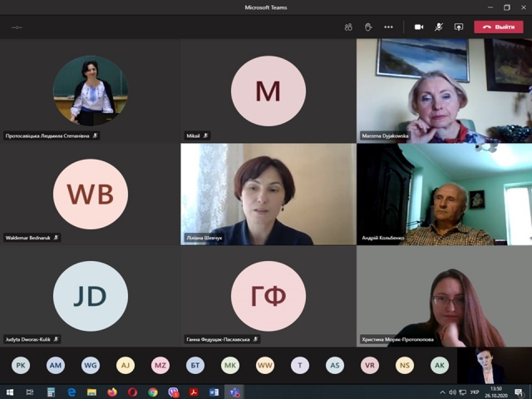The width and height of the screenshot is (532, 399).
Task: Select Ліліана Шевчук video tile
Action: pos(268,194)
